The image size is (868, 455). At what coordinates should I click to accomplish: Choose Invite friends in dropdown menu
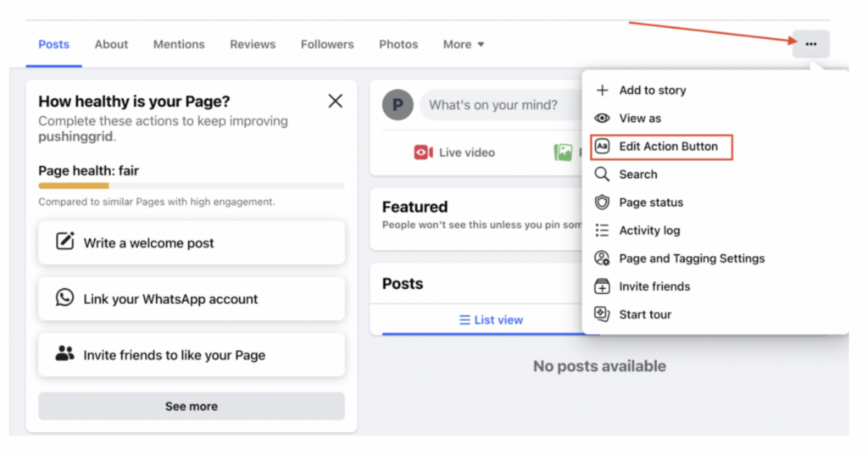[654, 286]
